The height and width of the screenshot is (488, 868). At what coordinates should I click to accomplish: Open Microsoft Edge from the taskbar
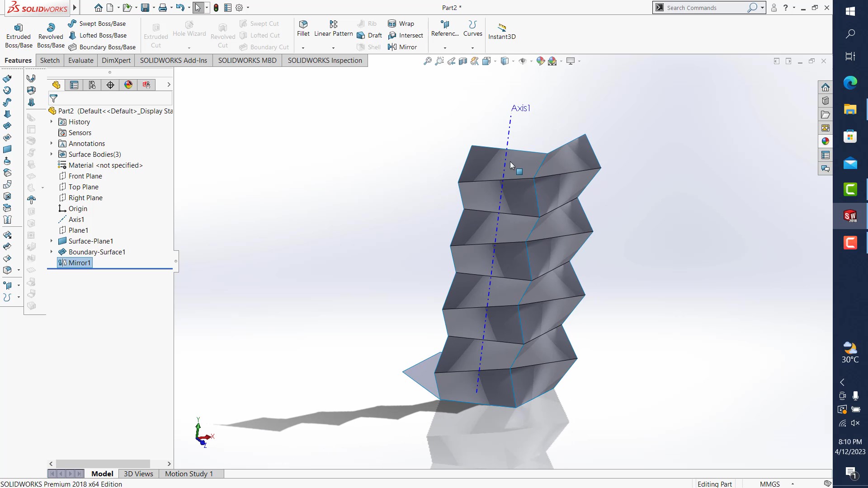(850, 83)
